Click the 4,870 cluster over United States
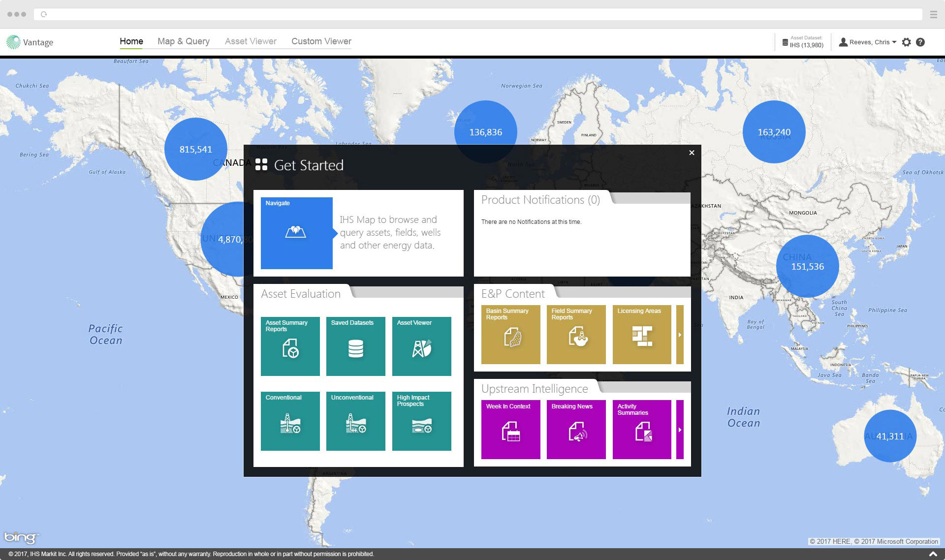Image resolution: width=945 pixels, height=560 pixels. tap(222, 239)
